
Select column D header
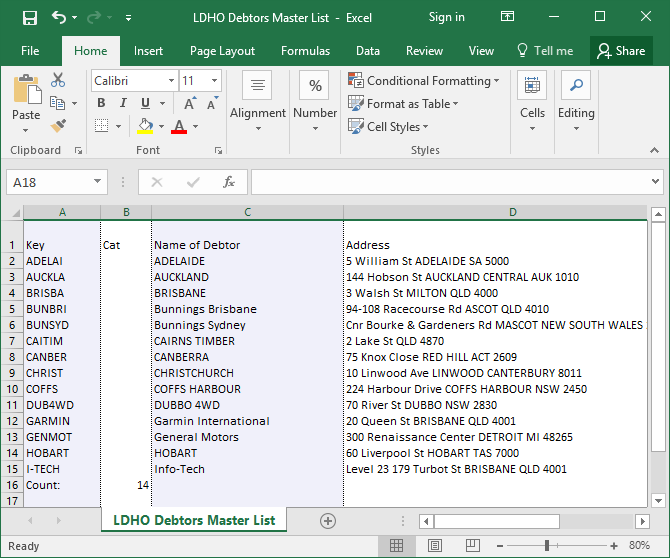(495, 212)
